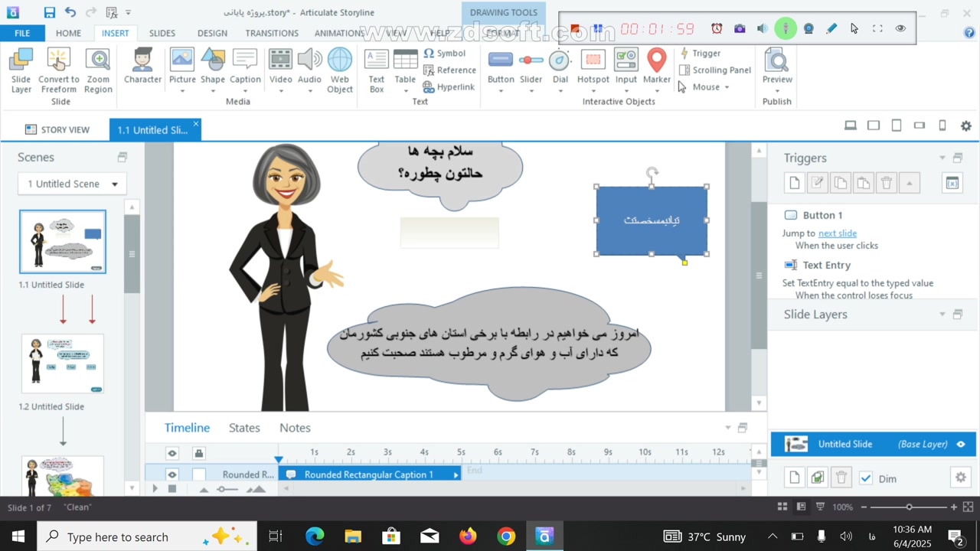Click the next slide trigger link
Image resolution: width=980 pixels, height=551 pixels.
pos(837,233)
